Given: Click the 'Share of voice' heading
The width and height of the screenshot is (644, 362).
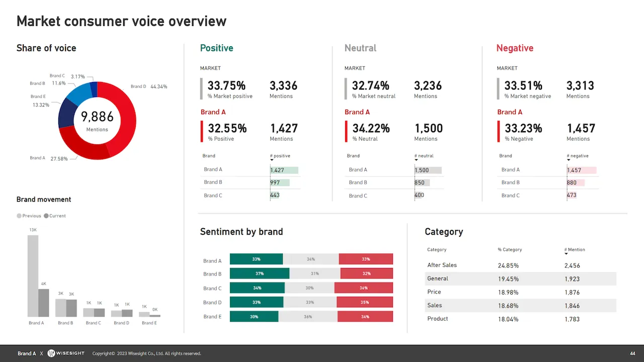Looking at the screenshot, I should 46,48.
